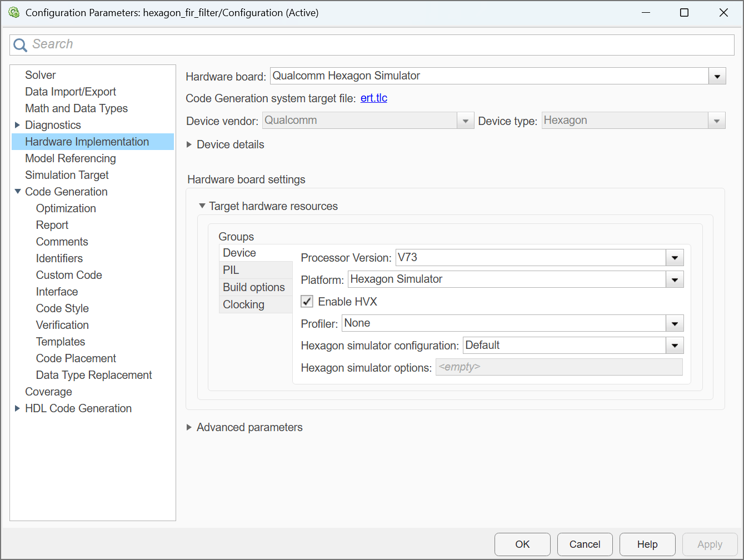
Task: Select Solver in the left pane
Action: pos(41,75)
